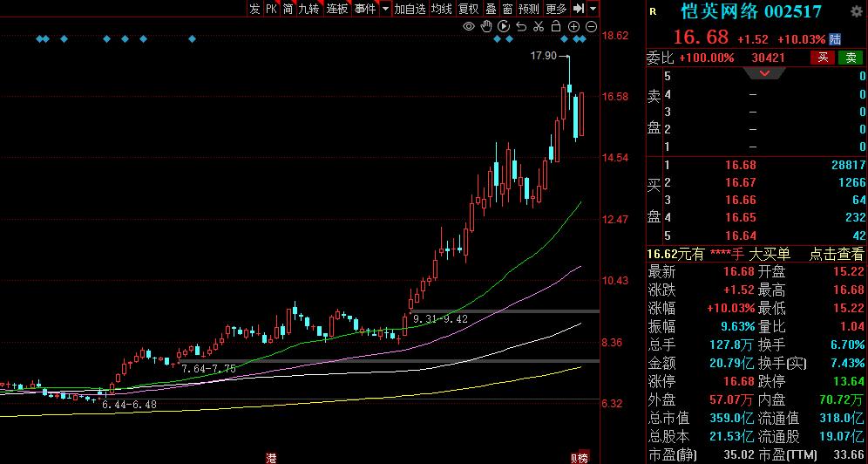The height and width of the screenshot is (464, 868).
Task: Open dropdown arrow after 事件
Action: tap(385, 9)
